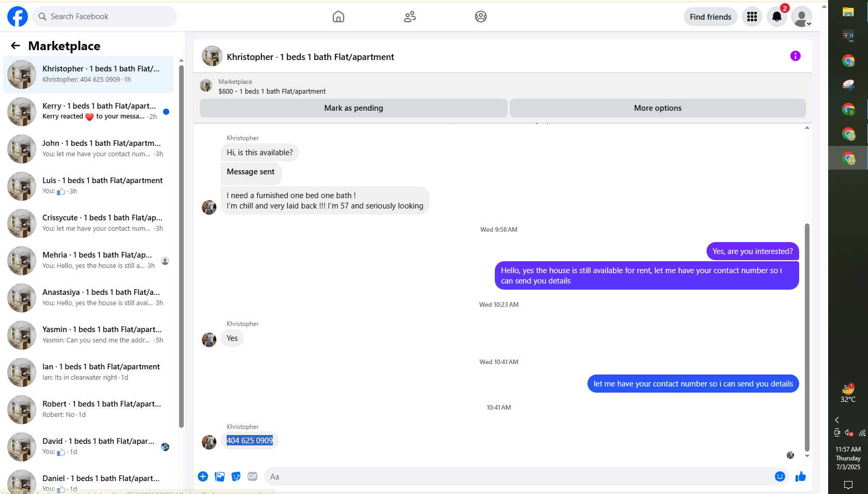Open the Home feed icon
Image resolution: width=868 pixels, height=494 pixels.
(339, 17)
